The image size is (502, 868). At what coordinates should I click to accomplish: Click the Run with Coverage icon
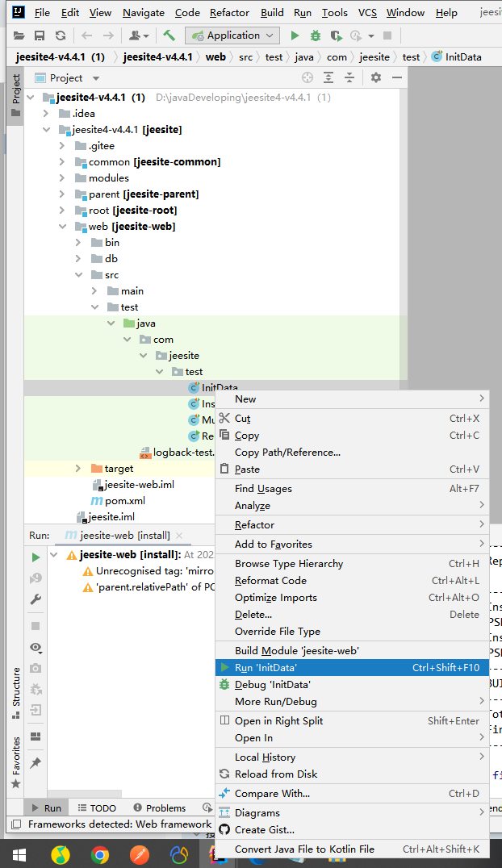336,36
